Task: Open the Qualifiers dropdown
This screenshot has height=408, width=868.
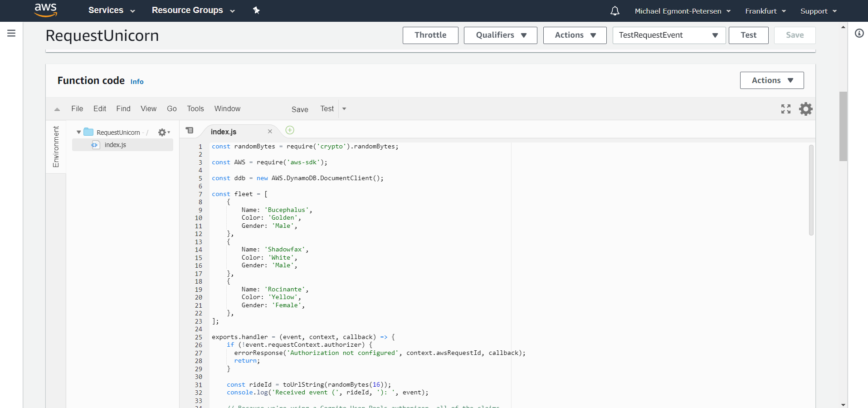Action: pos(501,35)
